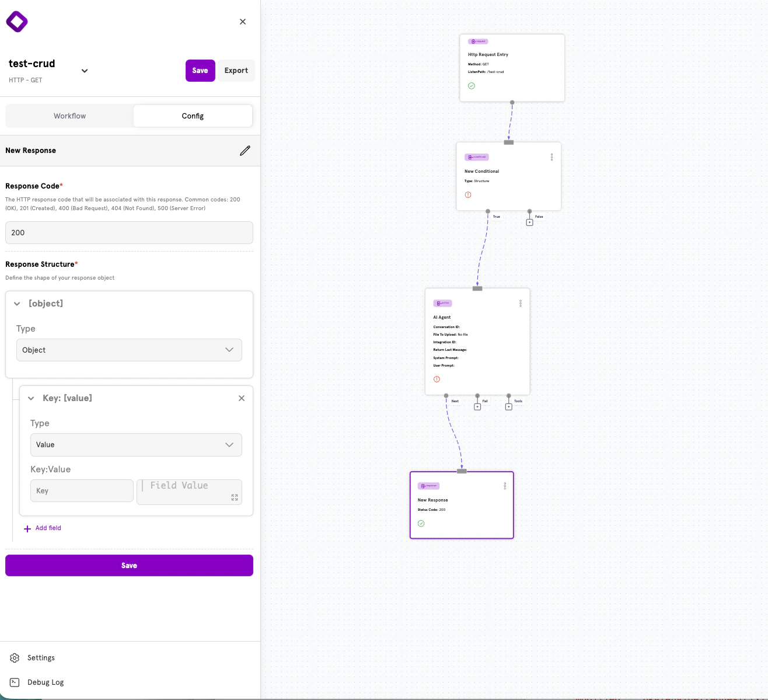Close the side panel with X icon
768x700 pixels.
[x=243, y=22]
